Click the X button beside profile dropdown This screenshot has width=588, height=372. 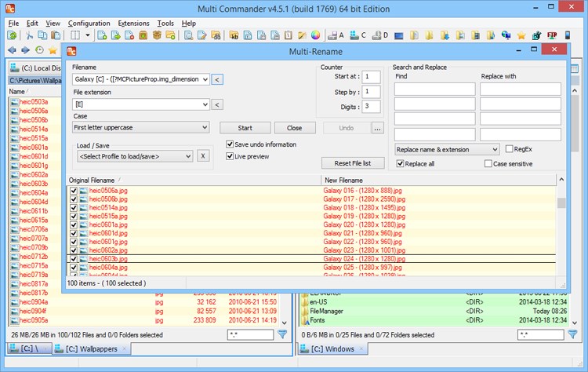click(x=203, y=155)
